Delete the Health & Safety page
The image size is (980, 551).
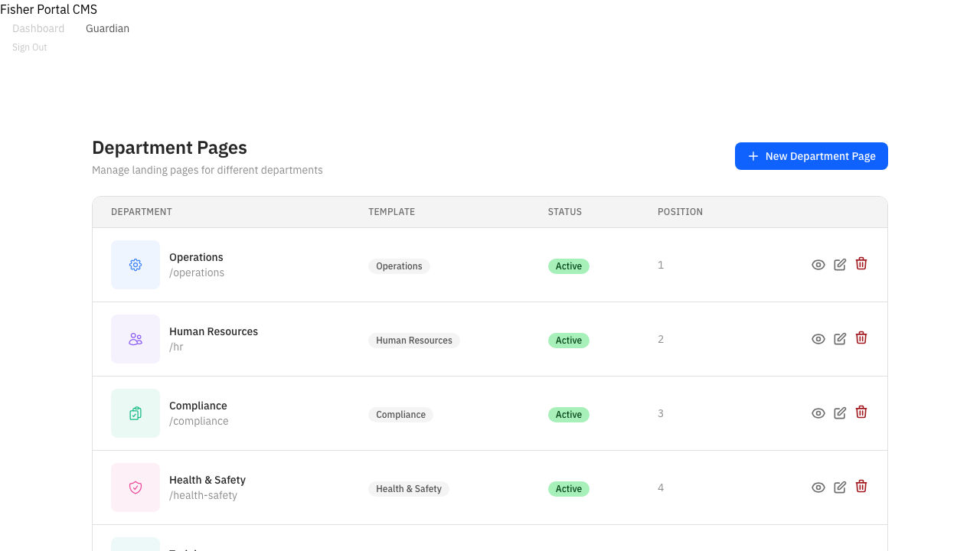click(861, 487)
